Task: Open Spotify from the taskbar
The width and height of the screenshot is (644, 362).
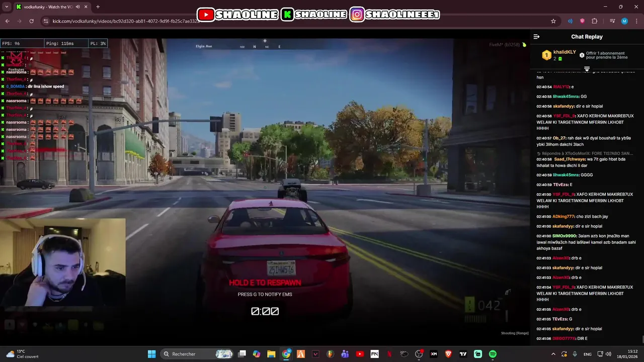Action: 493,354
